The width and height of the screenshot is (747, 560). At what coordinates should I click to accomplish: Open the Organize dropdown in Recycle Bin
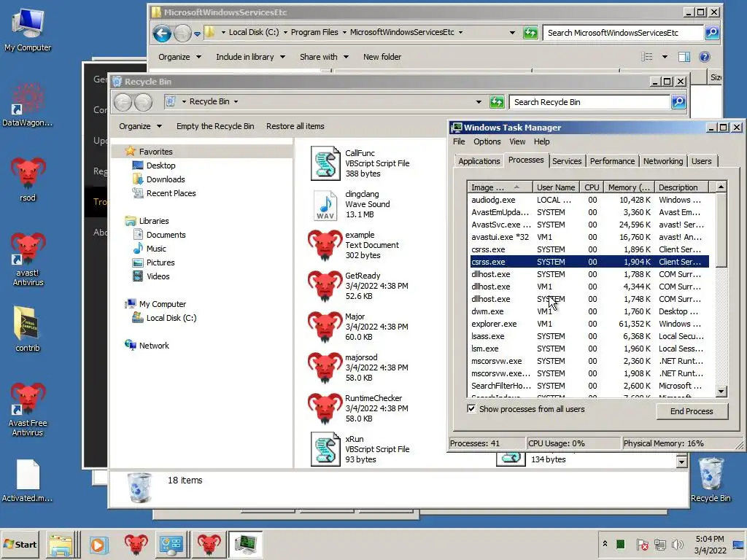coord(140,126)
